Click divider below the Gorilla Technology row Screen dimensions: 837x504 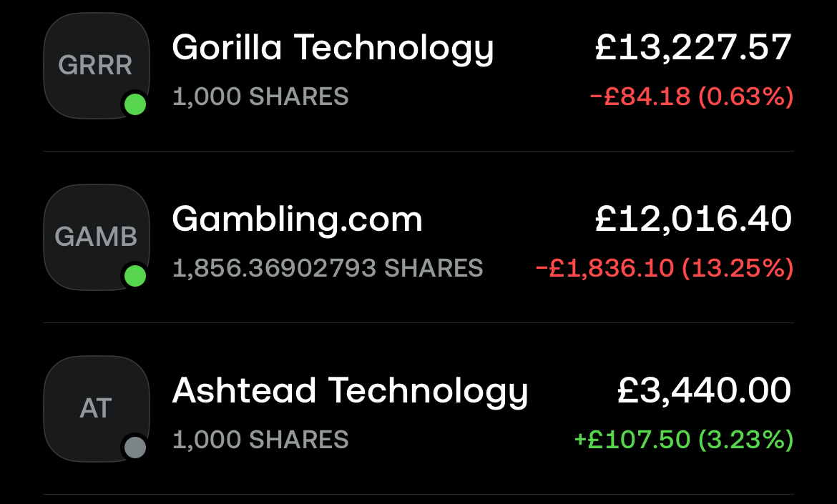[418, 152]
